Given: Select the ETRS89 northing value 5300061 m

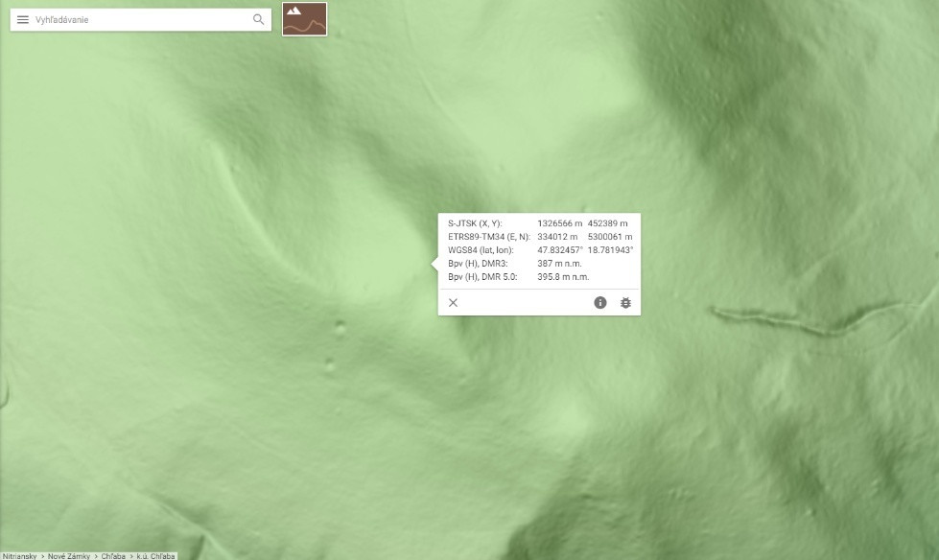Looking at the screenshot, I should tap(609, 237).
